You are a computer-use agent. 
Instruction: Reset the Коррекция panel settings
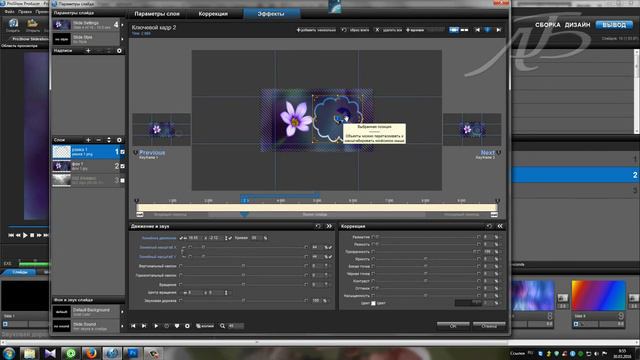coord(489,226)
